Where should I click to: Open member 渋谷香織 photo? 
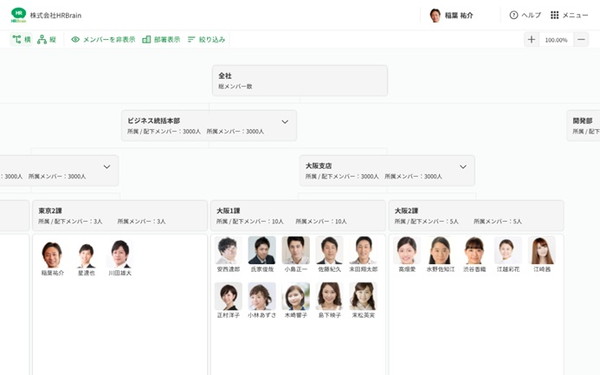coord(474,250)
